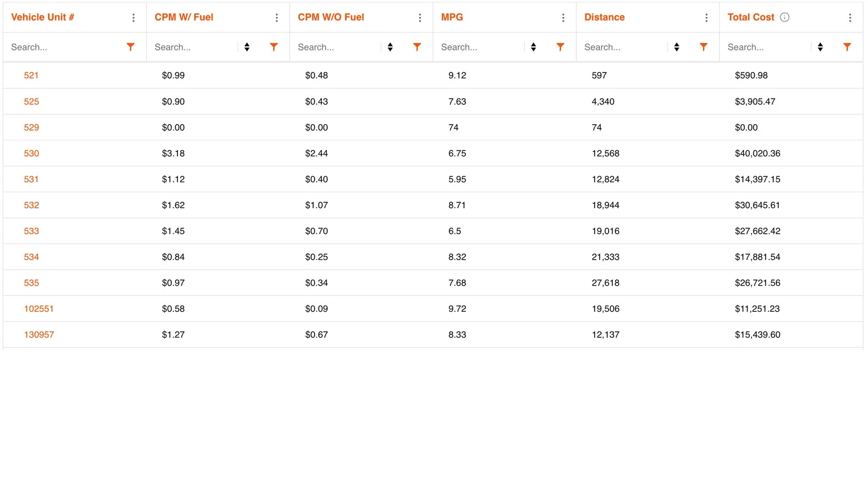Focus the MPG search field

(482, 47)
